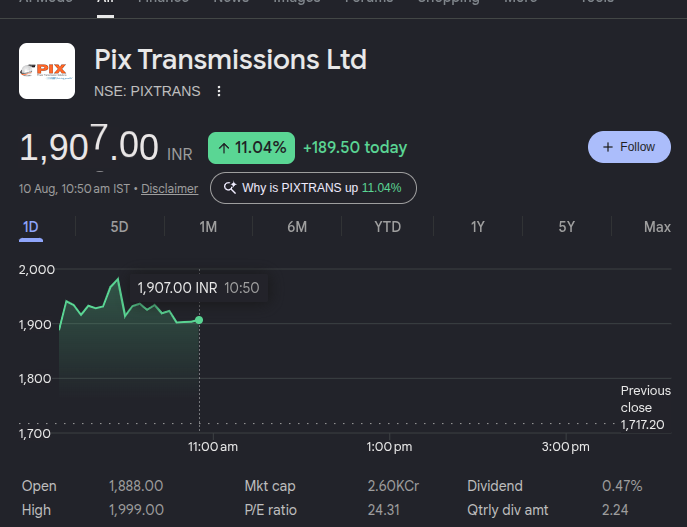Click the up arrow in percent badge
The height and width of the screenshot is (527, 687).
pyautogui.click(x=224, y=148)
